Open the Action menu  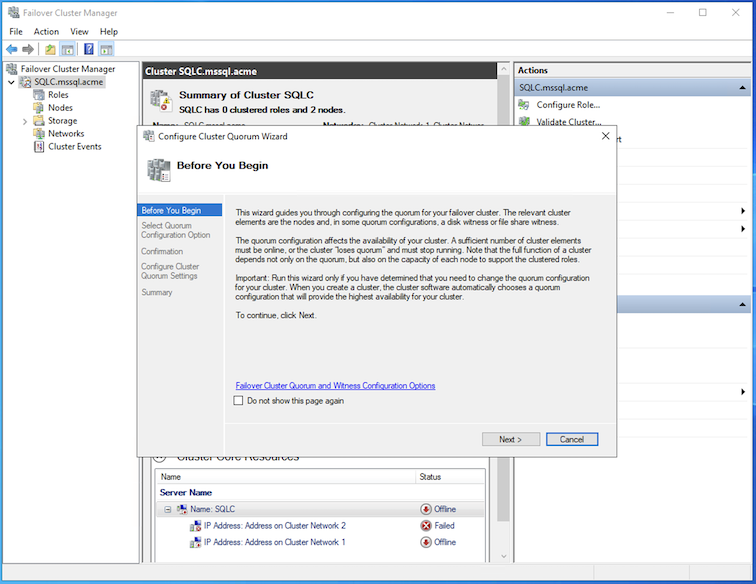click(46, 32)
